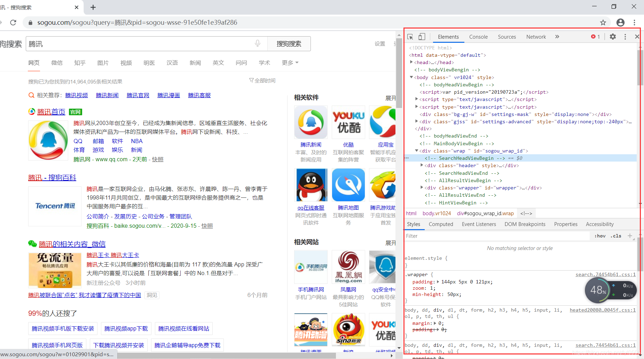Reload the page
This screenshot has width=644, height=359.
pyautogui.click(x=13, y=23)
